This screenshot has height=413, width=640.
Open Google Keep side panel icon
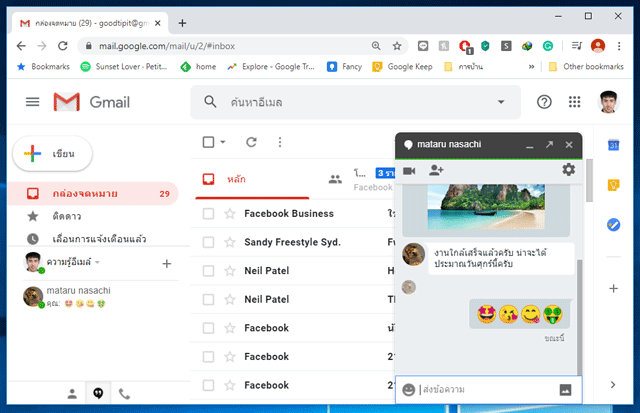point(613,185)
